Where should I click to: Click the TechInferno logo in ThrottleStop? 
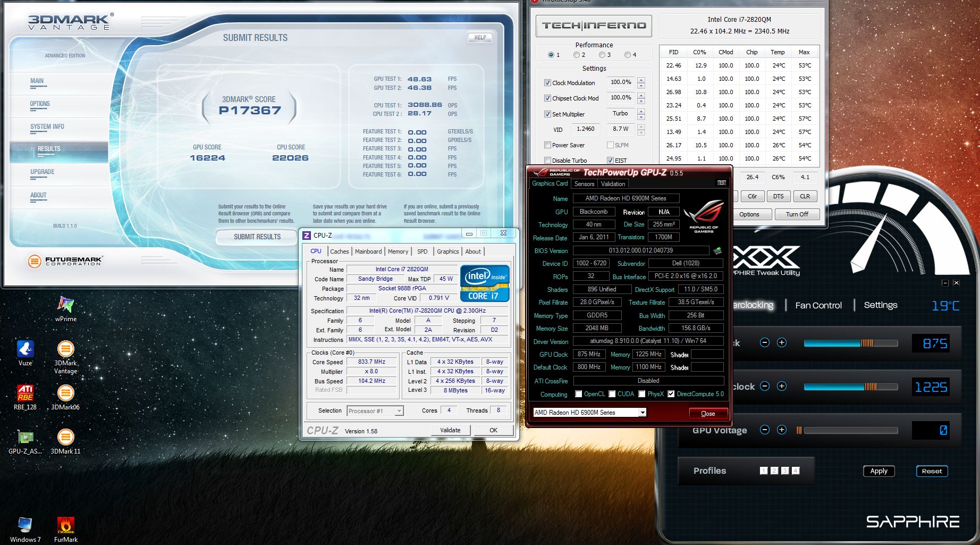click(x=594, y=26)
